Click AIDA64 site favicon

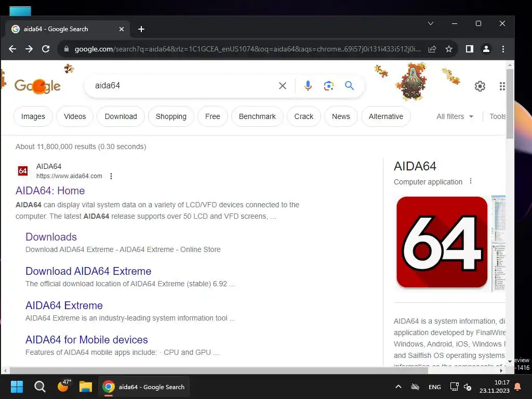coord(23,170)
